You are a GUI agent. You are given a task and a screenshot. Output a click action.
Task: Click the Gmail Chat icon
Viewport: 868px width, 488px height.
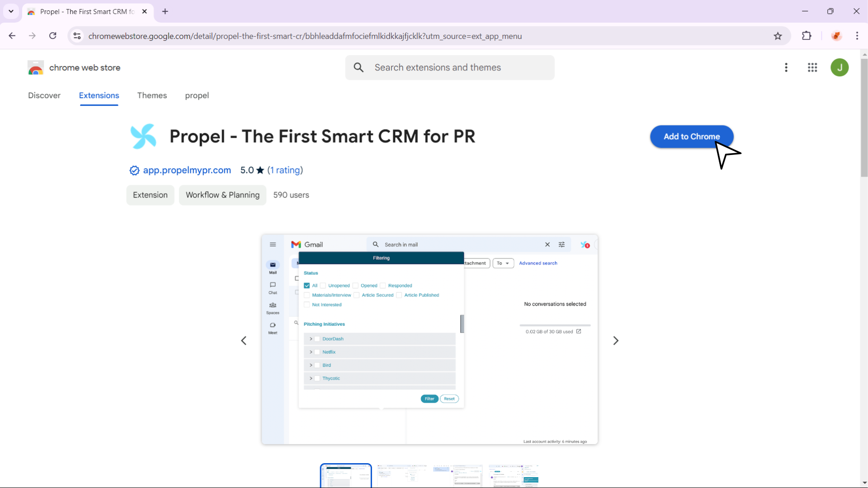[x=273, y=285]
